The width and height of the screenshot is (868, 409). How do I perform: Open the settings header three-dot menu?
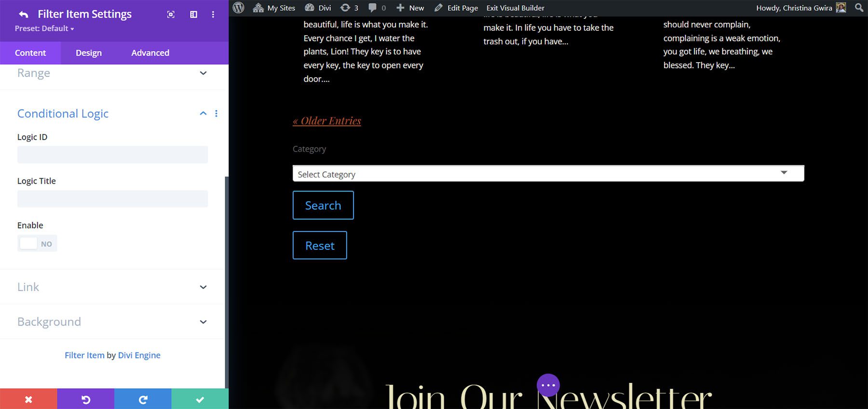coord(213,14)
